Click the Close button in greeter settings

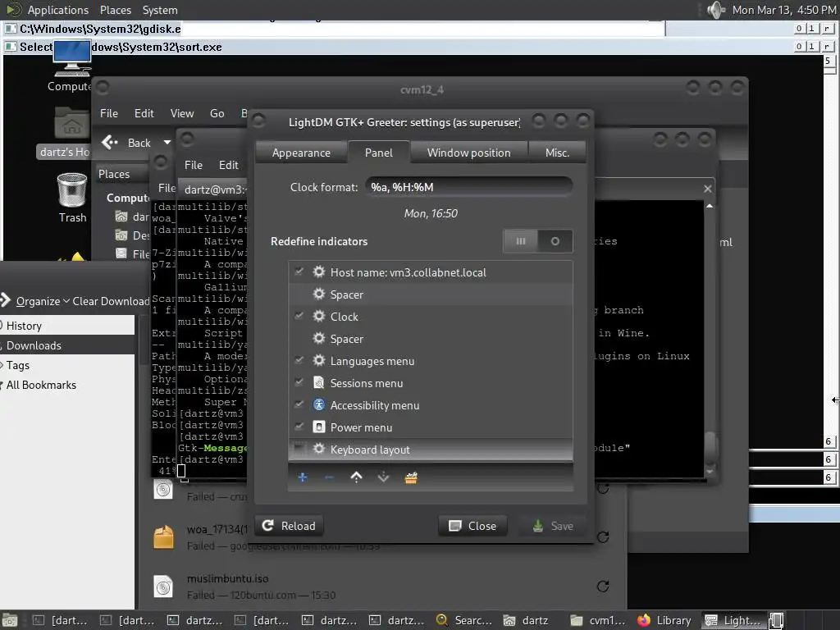(472, 526)
